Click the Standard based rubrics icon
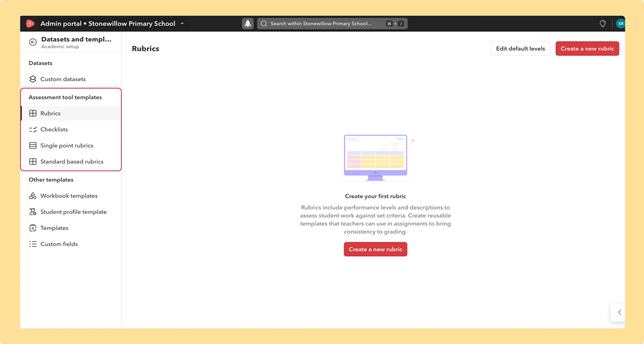The image size is (644, 344). point(33,161)
